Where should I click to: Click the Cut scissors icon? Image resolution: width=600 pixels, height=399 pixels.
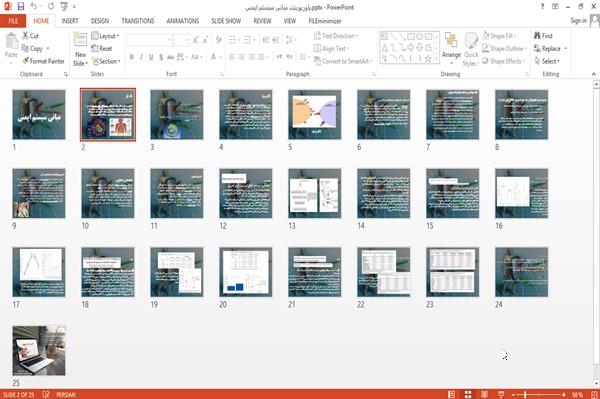26,36
